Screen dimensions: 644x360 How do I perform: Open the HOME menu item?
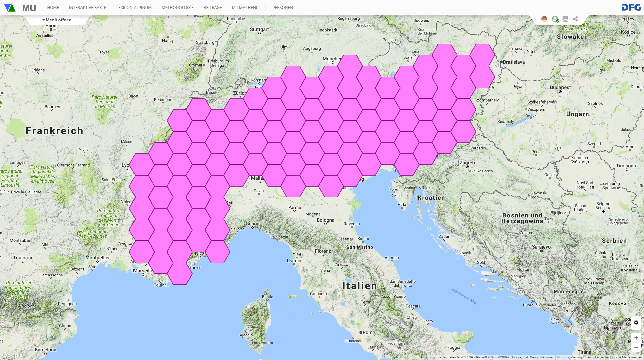[x=53, y=8]
